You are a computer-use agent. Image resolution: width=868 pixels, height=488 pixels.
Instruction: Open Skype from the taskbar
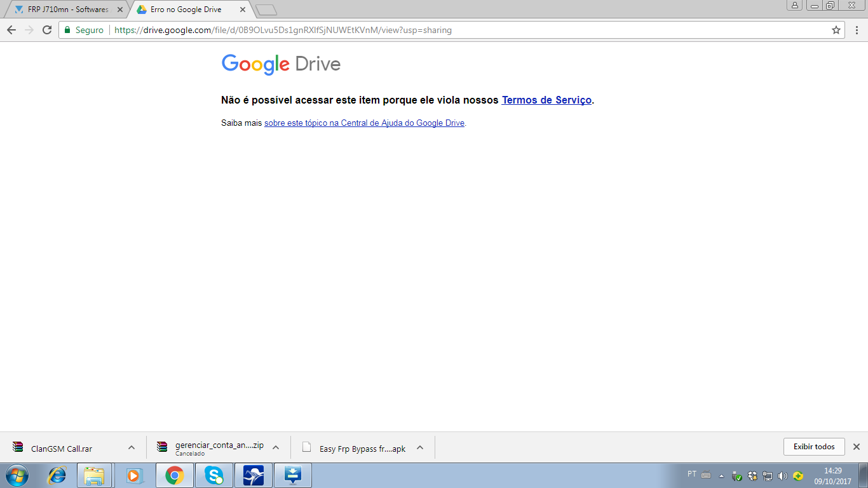click(214, 475)
